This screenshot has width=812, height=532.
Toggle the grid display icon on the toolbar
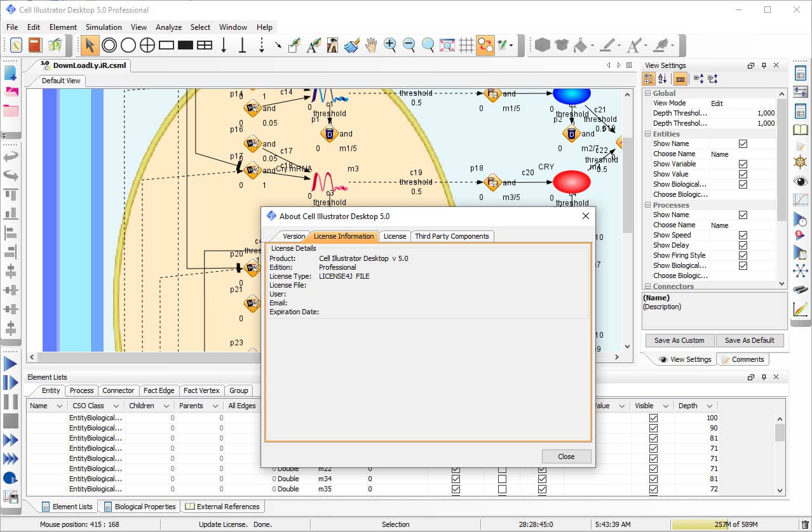click(466, 45)
